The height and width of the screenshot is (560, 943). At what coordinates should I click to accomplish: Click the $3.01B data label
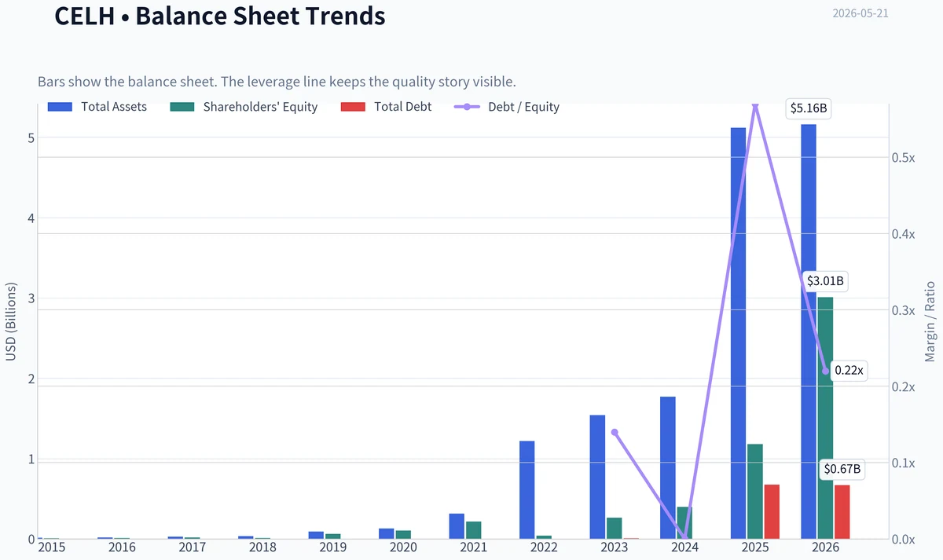coord(826,280)
